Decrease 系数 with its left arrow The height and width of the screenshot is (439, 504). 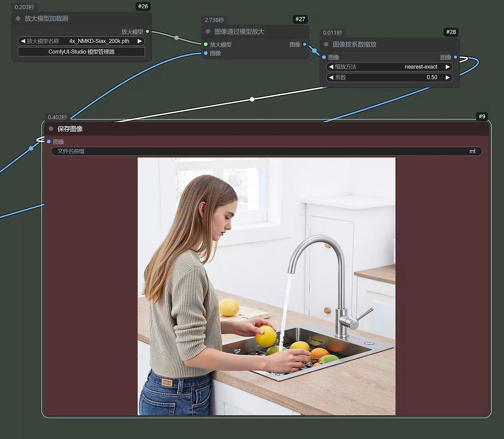click(x=331, y=77)
